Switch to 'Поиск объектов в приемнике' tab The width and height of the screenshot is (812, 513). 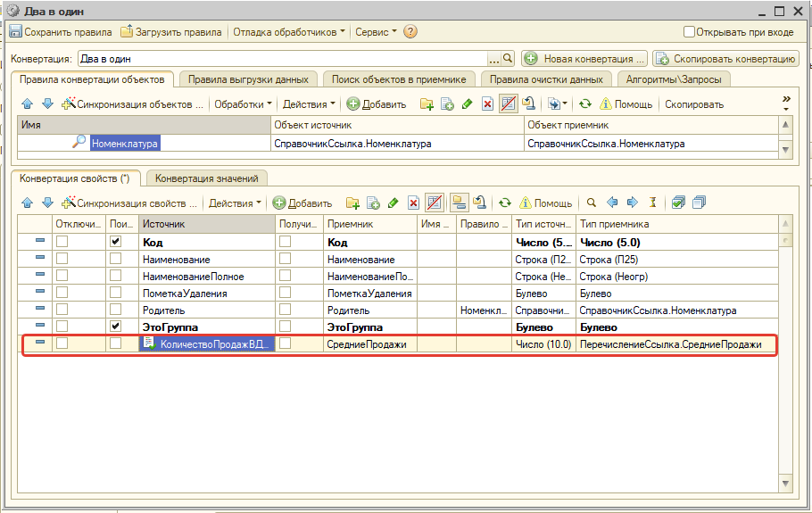tap(399, 79)
